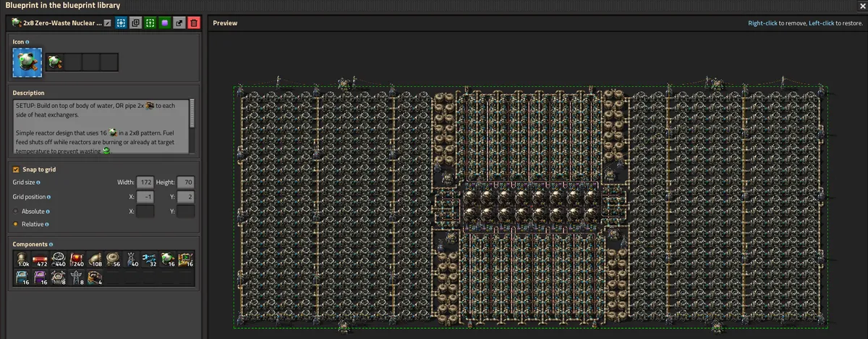Click the storage tank component showing 56

(x=113, y=260)
